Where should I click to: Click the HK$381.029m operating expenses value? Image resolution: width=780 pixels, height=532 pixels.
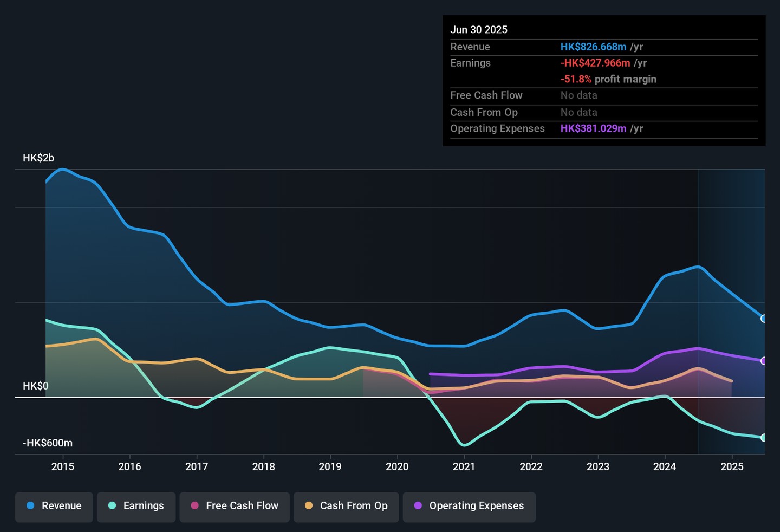point(593,129)
